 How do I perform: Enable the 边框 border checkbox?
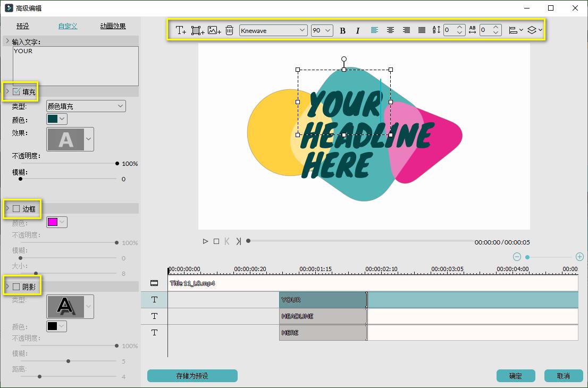coord(16,209)
